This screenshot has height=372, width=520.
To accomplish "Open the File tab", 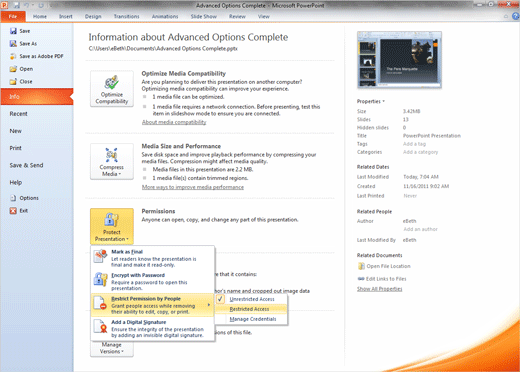I will click(x=13, y=16).
